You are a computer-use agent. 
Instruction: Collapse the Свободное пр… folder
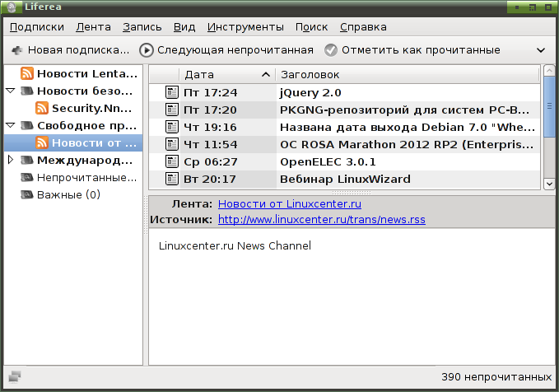click(x=11, y=125)
